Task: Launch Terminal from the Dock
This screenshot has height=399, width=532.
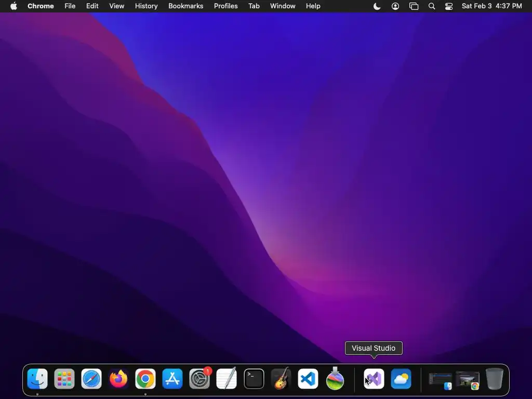Action: 254,379
